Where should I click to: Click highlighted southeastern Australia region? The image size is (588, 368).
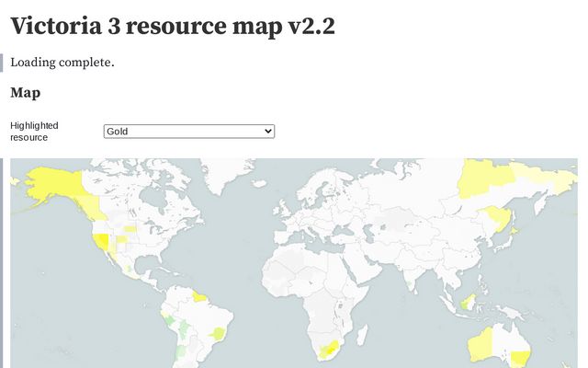point(520,358)
